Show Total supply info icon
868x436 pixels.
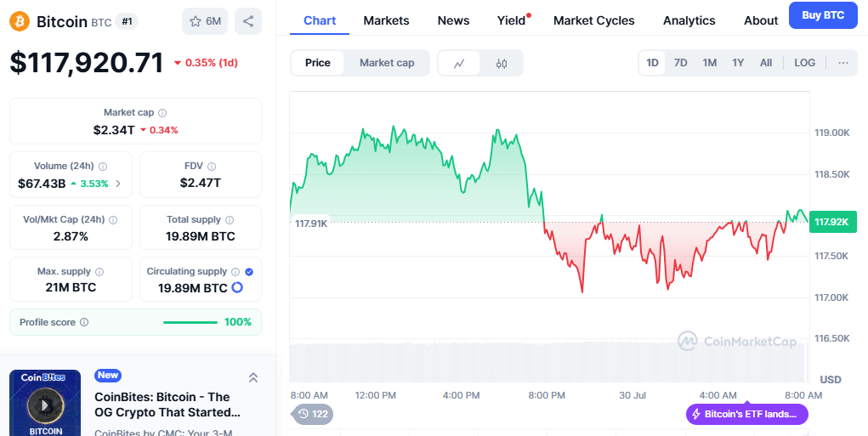[230, 219]
